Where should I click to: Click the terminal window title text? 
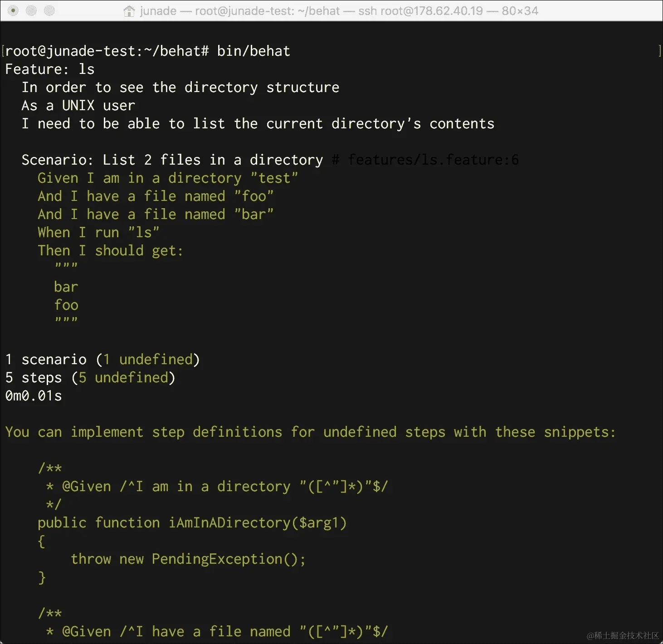tap(339, 11)
